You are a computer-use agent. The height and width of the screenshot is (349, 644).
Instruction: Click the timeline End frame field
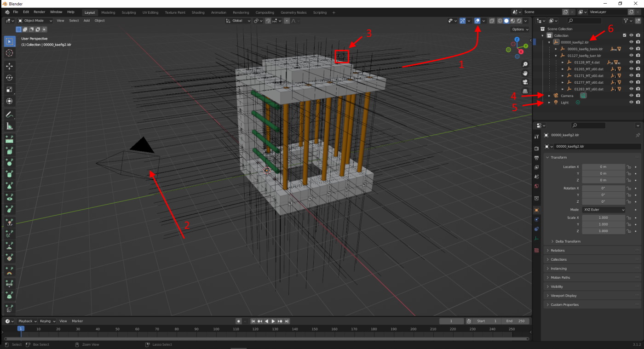[516, 321]
